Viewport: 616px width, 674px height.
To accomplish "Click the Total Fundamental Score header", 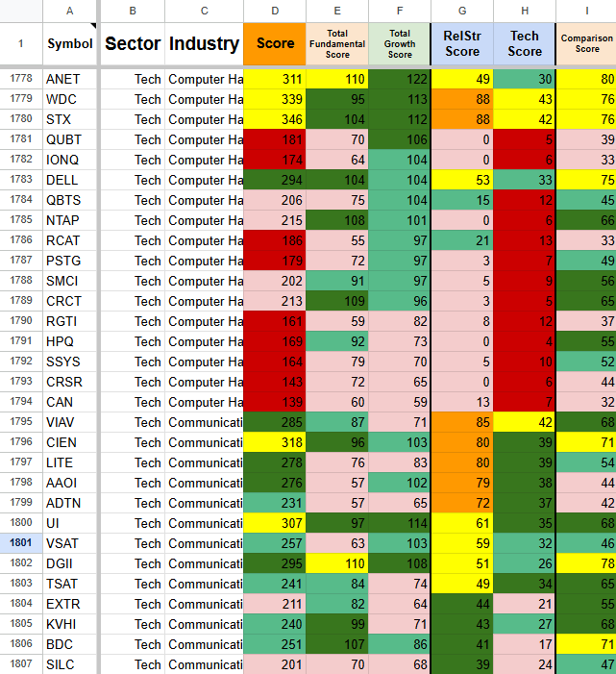I will click(337, 44).
